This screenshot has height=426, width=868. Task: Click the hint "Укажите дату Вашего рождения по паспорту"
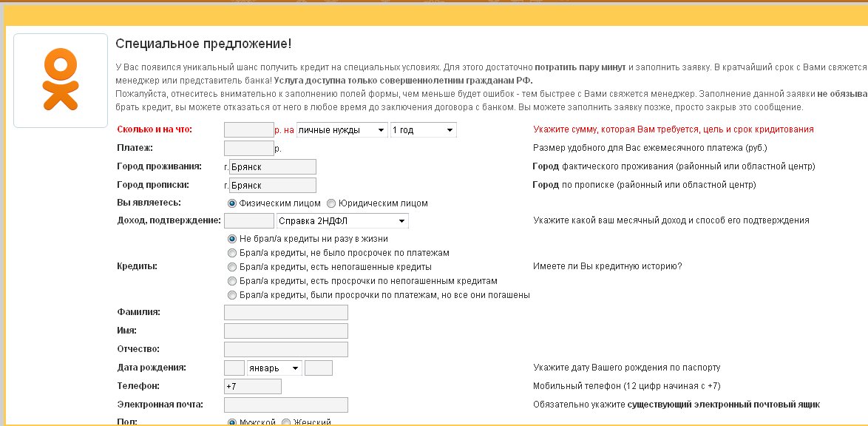[627, 368]
